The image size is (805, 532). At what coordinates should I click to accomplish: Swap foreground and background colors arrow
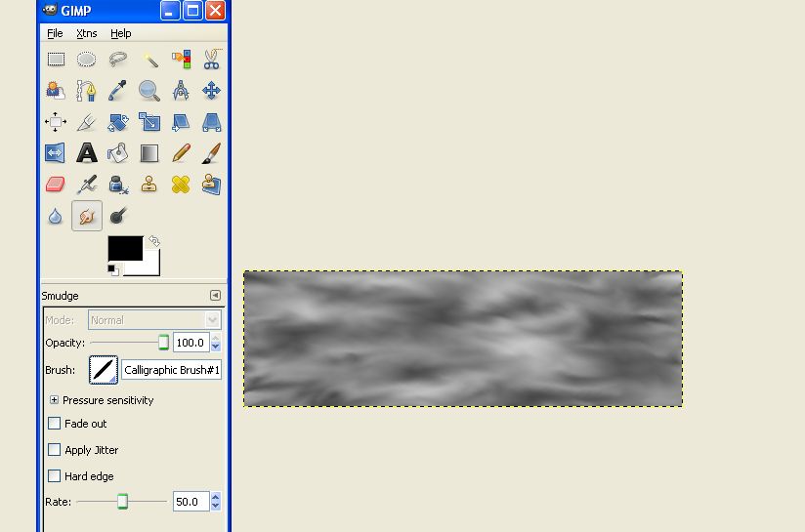pyautogui.click(x=154, y=240)
